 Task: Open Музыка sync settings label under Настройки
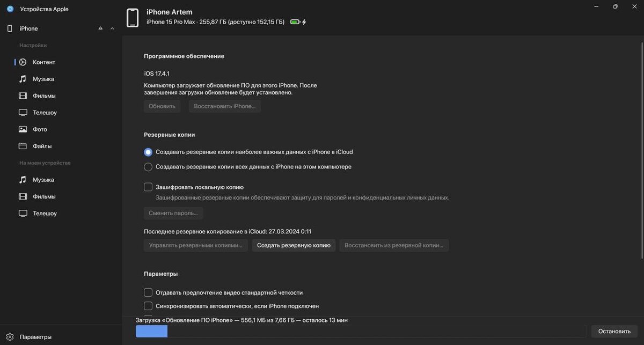[x=43, y=79]
